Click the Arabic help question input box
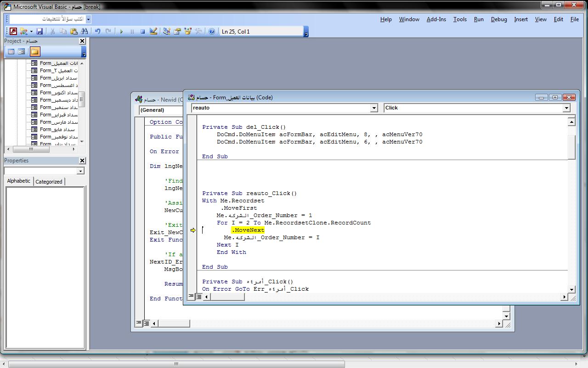The height and width of the screenshot is (368, 588). point(47,19)
